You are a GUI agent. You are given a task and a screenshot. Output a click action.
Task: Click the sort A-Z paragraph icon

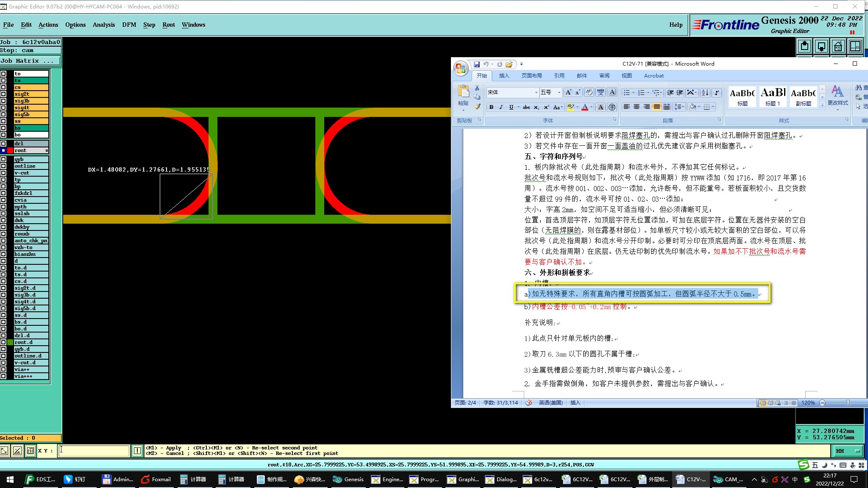(x=705, y=92)
